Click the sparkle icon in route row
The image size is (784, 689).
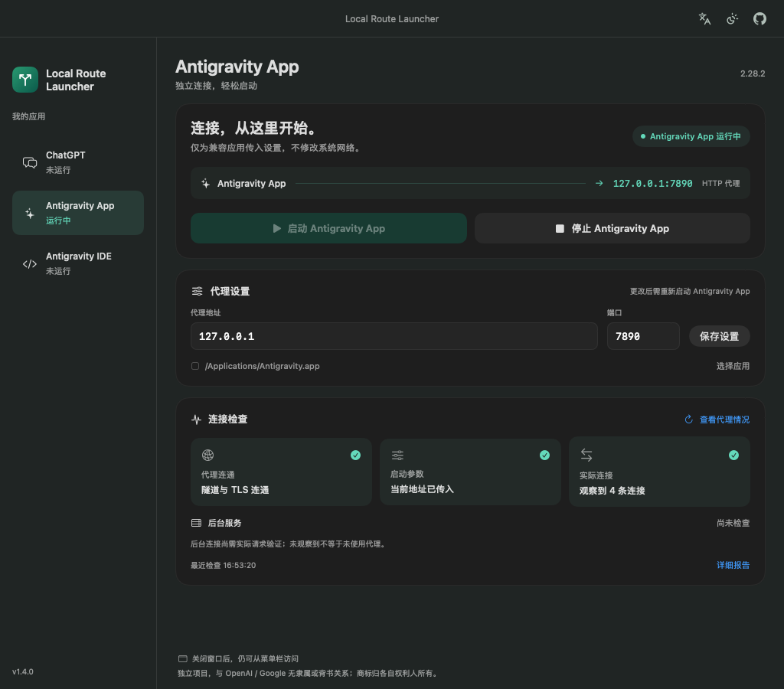click(205, 184)
